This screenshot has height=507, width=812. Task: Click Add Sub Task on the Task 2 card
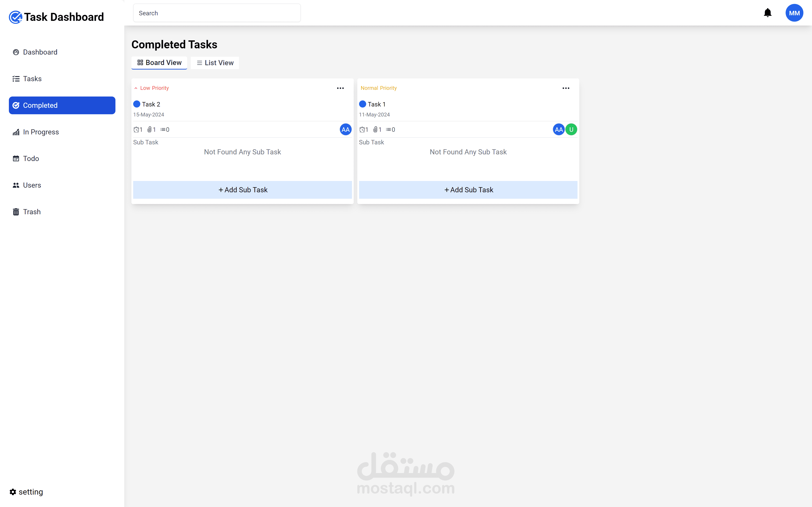[x=242, y=190]
